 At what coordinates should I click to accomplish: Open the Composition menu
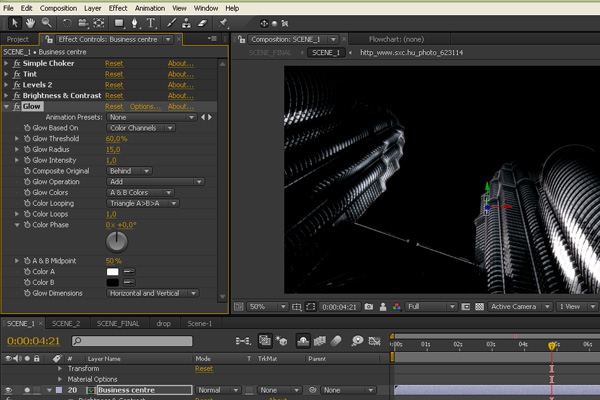click(x=58, y=8)
